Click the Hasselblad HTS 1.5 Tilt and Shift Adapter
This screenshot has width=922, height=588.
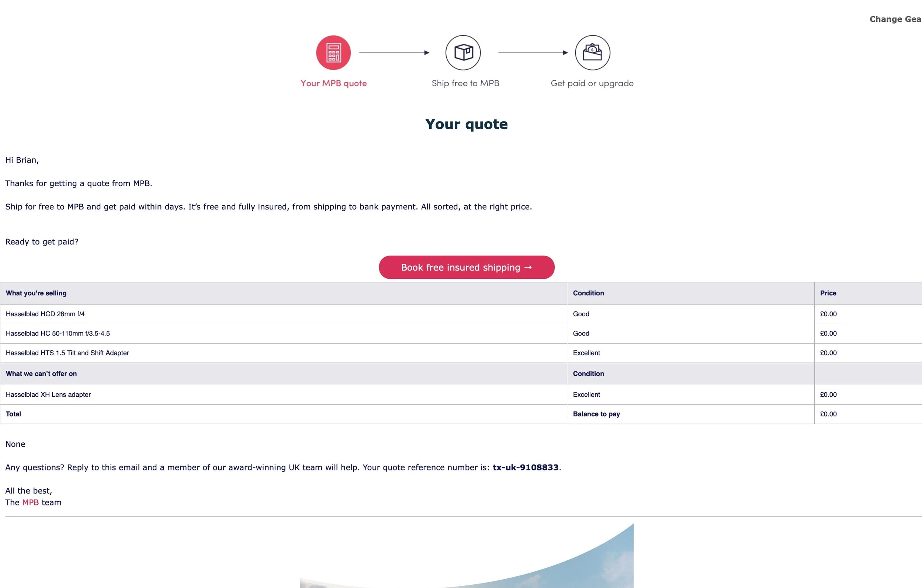pos(67,353)
